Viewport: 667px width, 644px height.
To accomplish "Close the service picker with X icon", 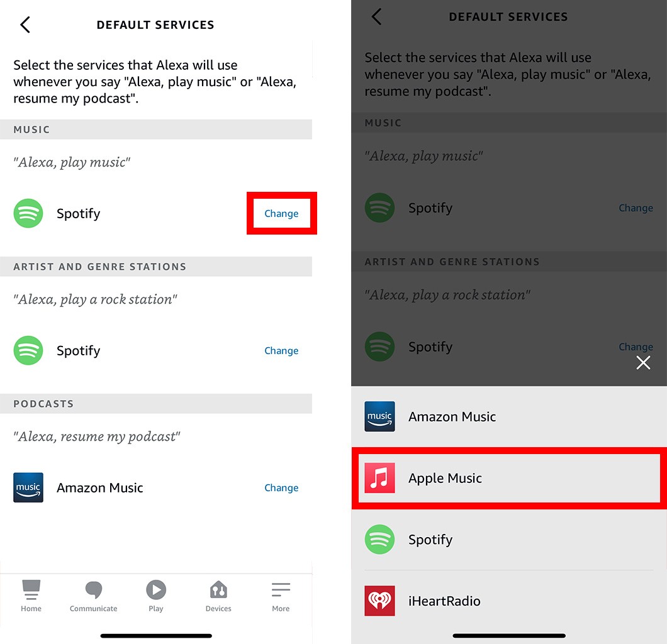I will tap(643, 363).
